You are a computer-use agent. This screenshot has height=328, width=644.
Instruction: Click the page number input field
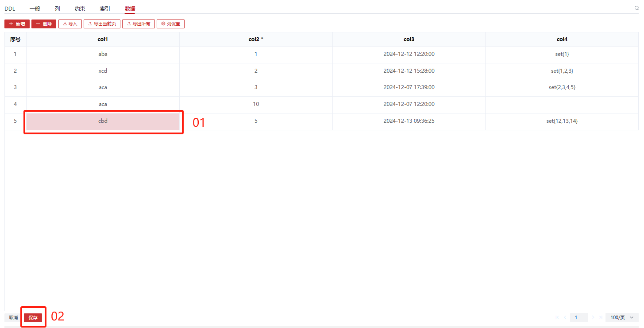click(x=578, y=317)
